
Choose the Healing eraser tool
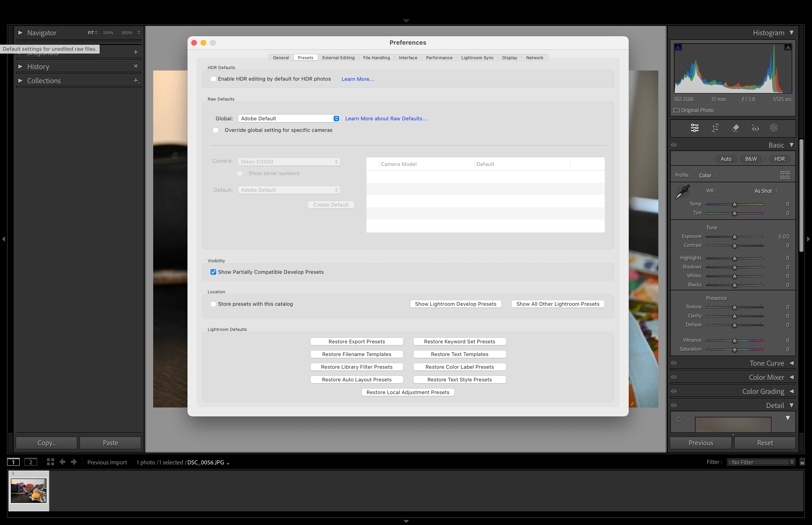pos(735,128)
